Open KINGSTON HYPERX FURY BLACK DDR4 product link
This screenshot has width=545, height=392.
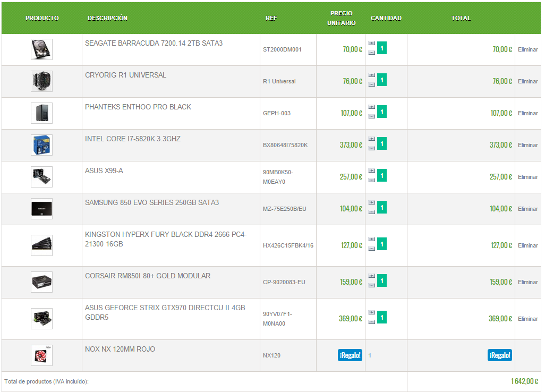click(166, 239)
